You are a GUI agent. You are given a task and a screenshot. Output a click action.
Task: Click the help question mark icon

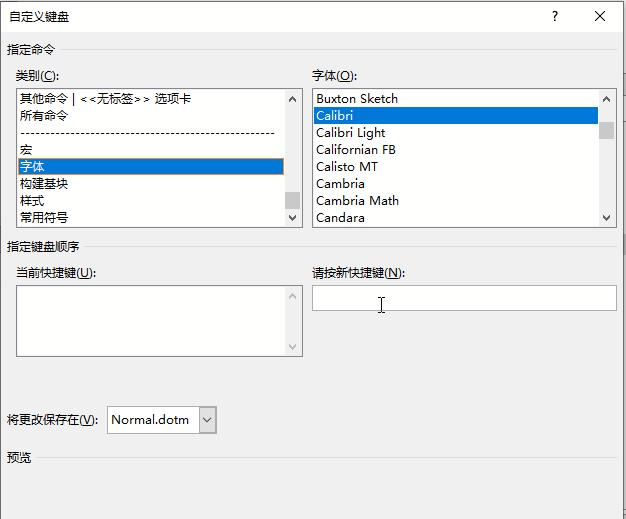555,16
